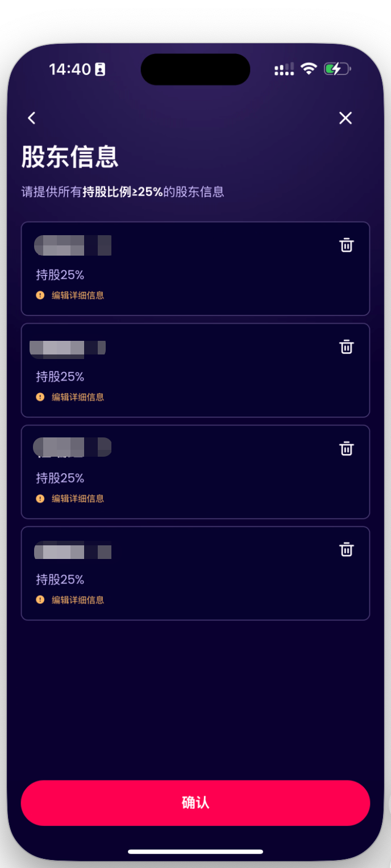This screenshot has height=868, width=391.
Task: Select the first shareholder's blurred name
Action: [73, 245]
